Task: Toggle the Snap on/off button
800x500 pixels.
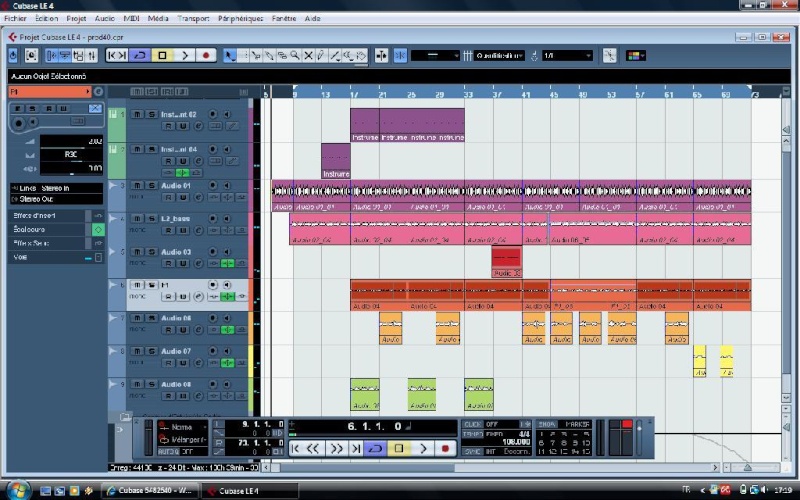Action: click(x=401, y=55)
